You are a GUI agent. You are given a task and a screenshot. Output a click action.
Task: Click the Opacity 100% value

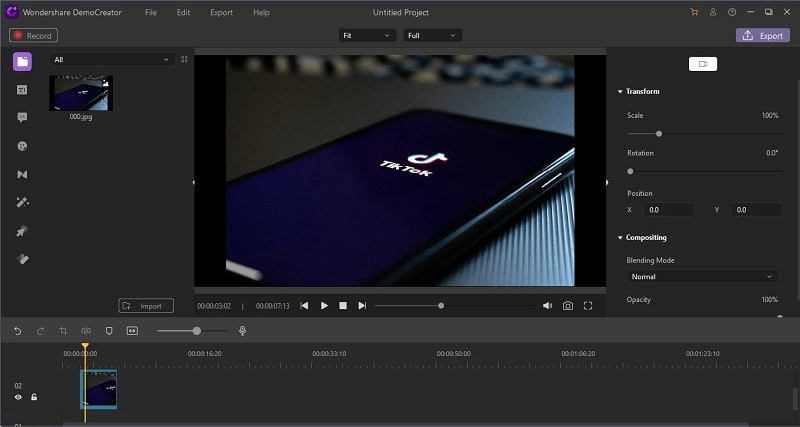[769, 299]
